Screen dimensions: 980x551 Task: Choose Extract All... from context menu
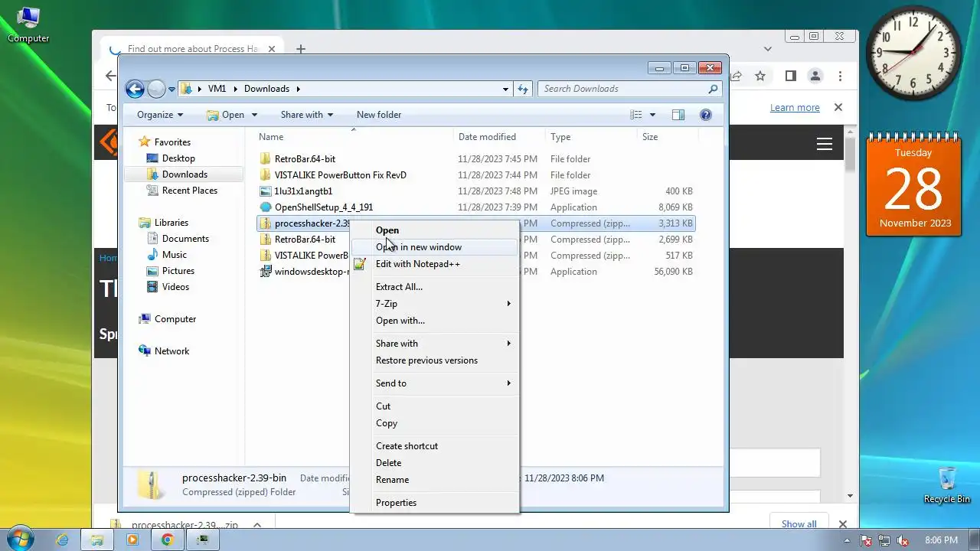pos(434,287)
